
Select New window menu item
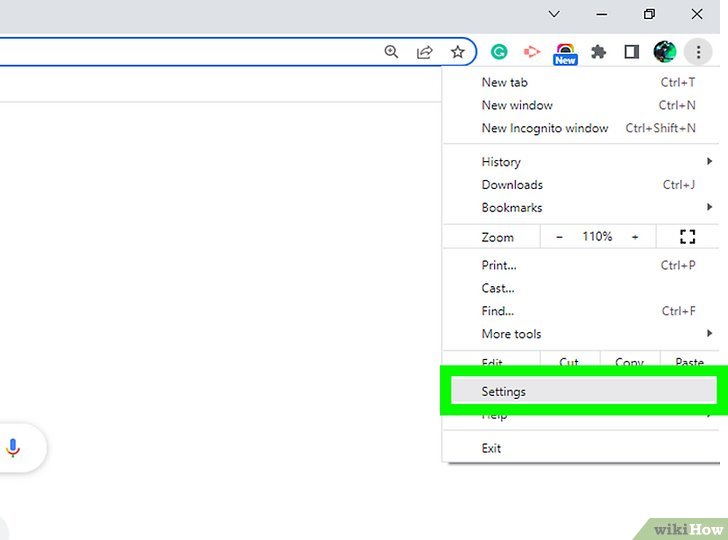[581, 105]
